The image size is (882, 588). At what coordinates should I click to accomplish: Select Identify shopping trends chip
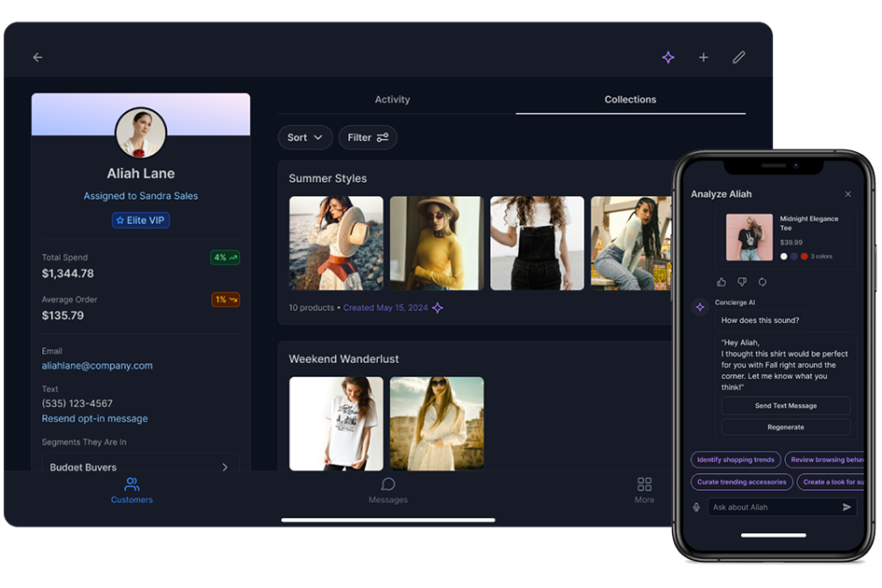point(735,460)
